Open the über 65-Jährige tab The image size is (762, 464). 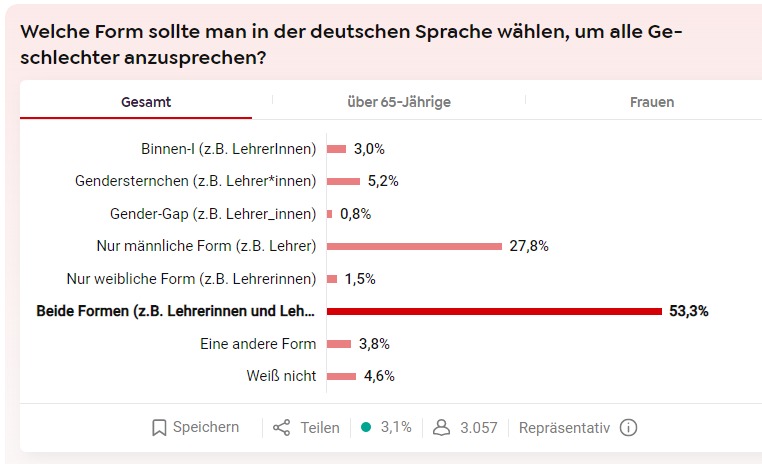point(399,102)
